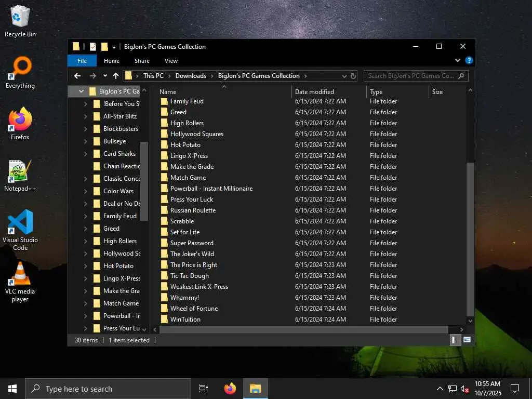Click the Forward navigation arrow
The height and width of the screenshot is (399, 532).
click(x=92, y=76)
